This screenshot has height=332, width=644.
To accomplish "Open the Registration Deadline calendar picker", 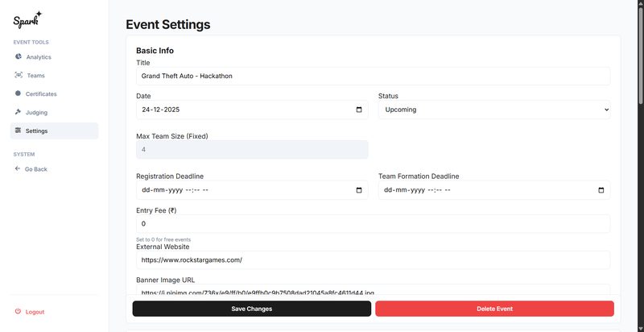I will point(359,190).
